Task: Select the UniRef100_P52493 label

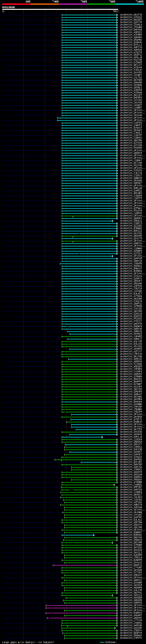Action: (131, 319)
